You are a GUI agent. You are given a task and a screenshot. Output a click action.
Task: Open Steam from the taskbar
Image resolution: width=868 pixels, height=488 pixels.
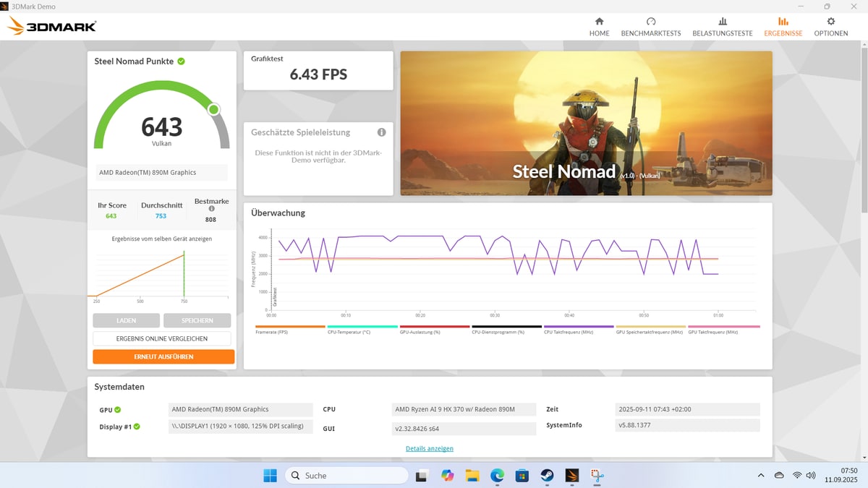tap(547, 476)
